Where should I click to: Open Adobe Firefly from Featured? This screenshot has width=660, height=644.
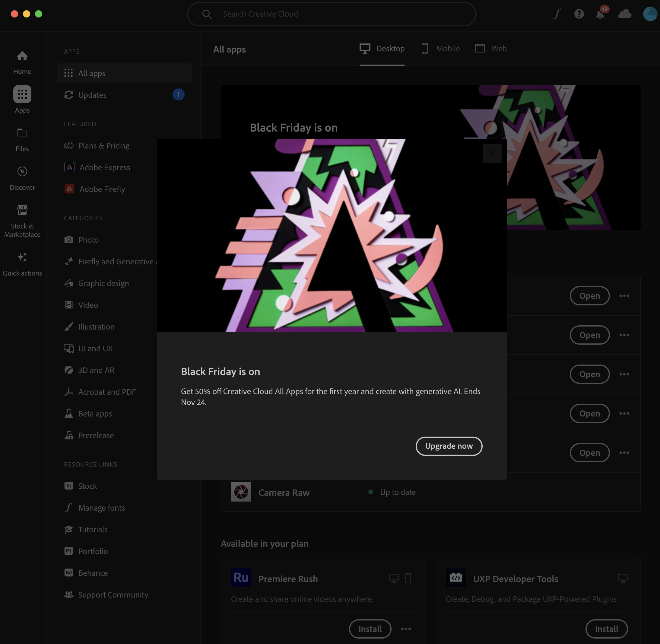tap(101, 189)
